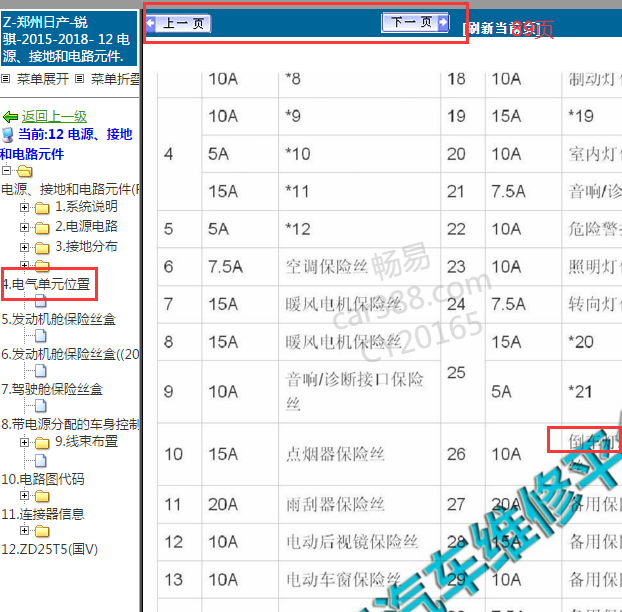Expand the 9.线束布置 node
Screen dimensions: 622x612
pyautogui.click(x=24, y=442)
